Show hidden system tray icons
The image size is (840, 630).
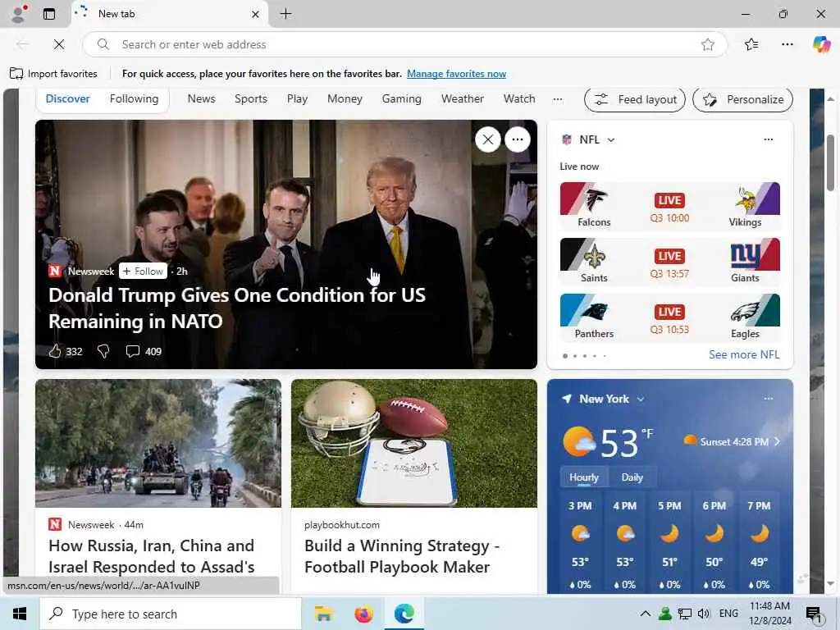click(646, 614)
